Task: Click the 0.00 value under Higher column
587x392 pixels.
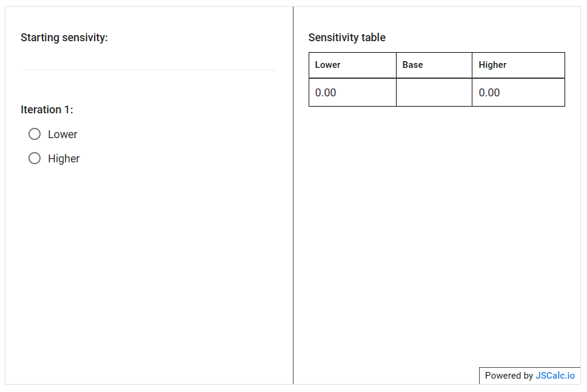Action: pyautogui.click(x=489, y=92)
